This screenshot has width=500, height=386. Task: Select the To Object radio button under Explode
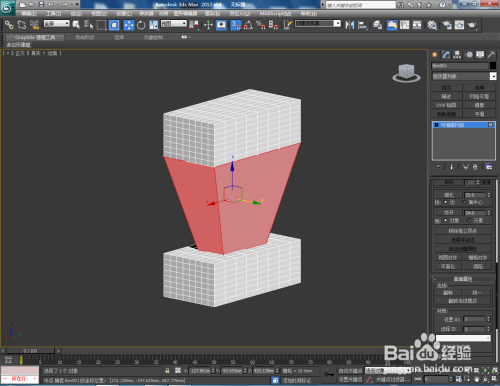pos(446,220)
